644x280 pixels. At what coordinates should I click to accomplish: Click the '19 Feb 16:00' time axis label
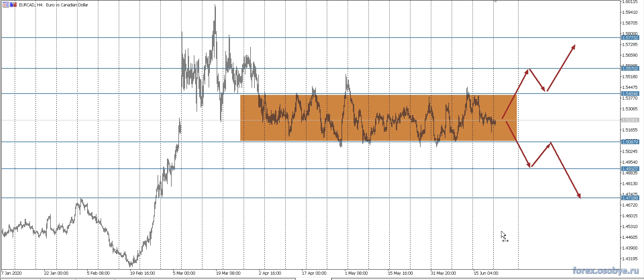143,273
